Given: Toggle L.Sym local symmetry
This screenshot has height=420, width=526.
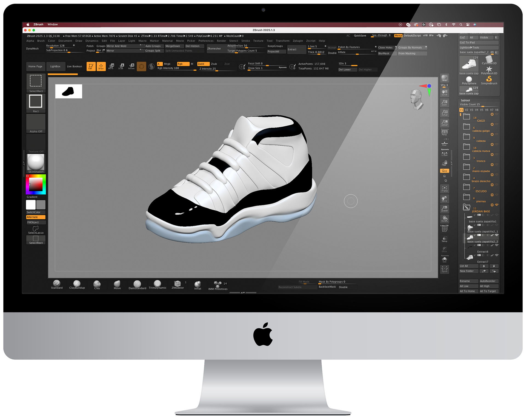Looking at the screenshot, I should tap(444, 153).
